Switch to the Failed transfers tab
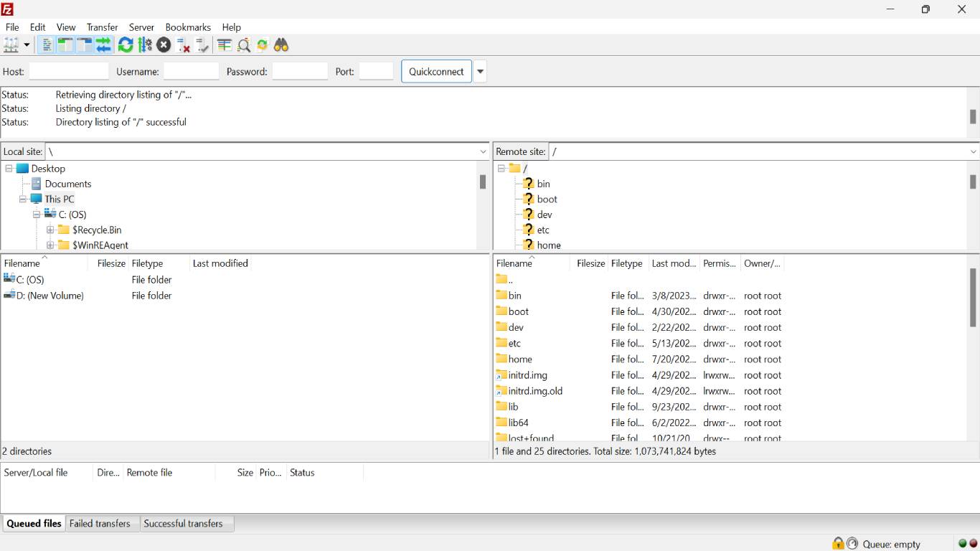Viewport: 980px width, 551px height. (100, 524)
